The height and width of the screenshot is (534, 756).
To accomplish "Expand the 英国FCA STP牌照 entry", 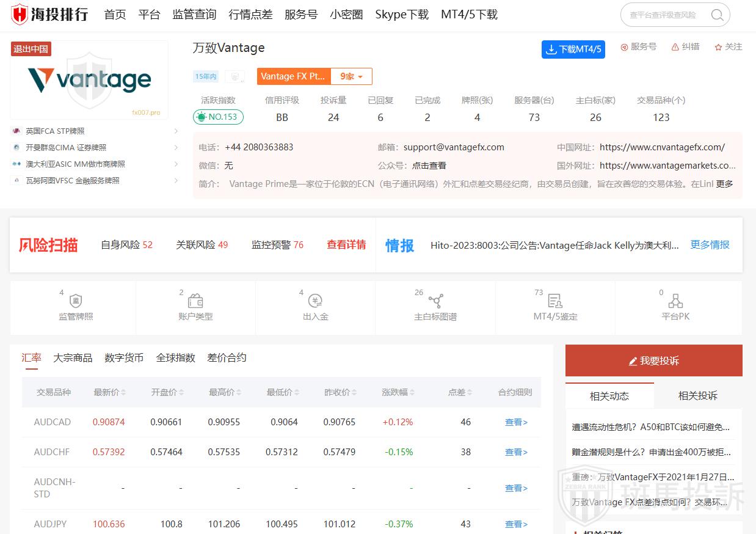I will click(177, 131).
